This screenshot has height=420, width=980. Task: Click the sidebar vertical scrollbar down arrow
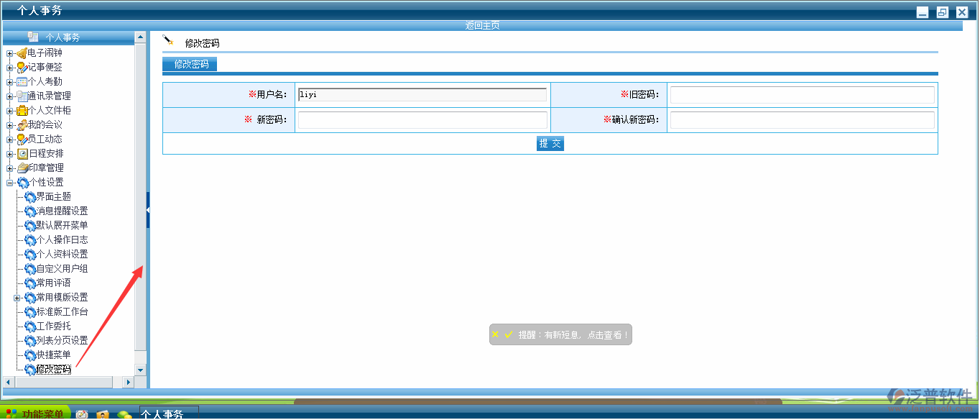coord(141,370)
